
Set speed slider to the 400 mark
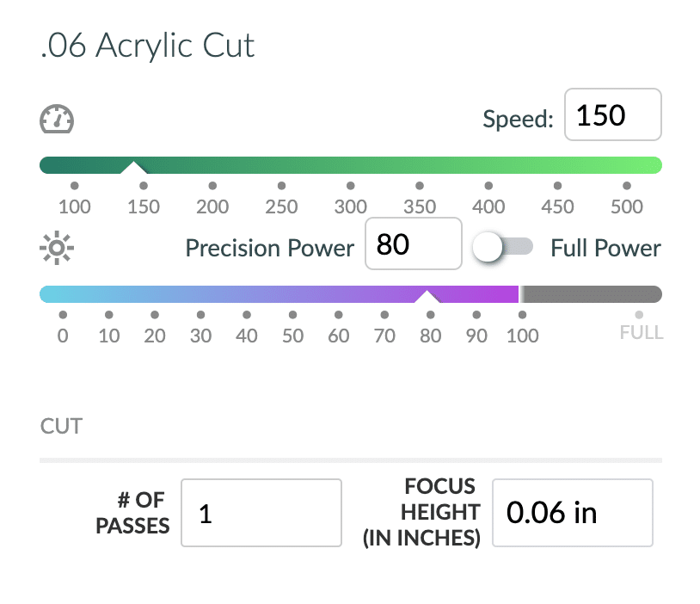tap(488, 185)
